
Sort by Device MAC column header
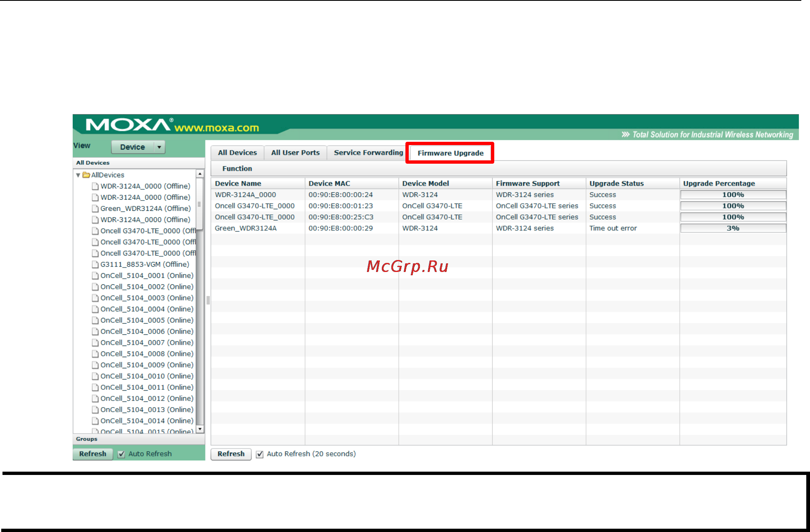(x=352, y=184)
